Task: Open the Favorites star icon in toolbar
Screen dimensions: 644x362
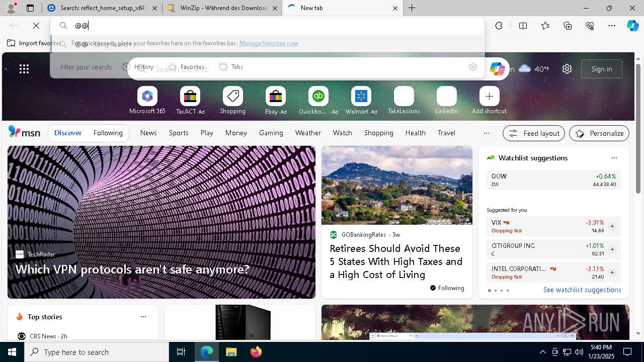Action: (x=545, y=26)
